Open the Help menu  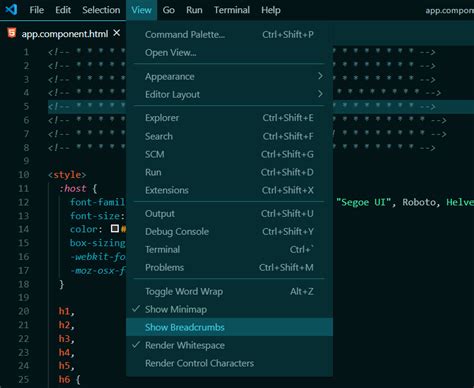(x=271, y=10)
